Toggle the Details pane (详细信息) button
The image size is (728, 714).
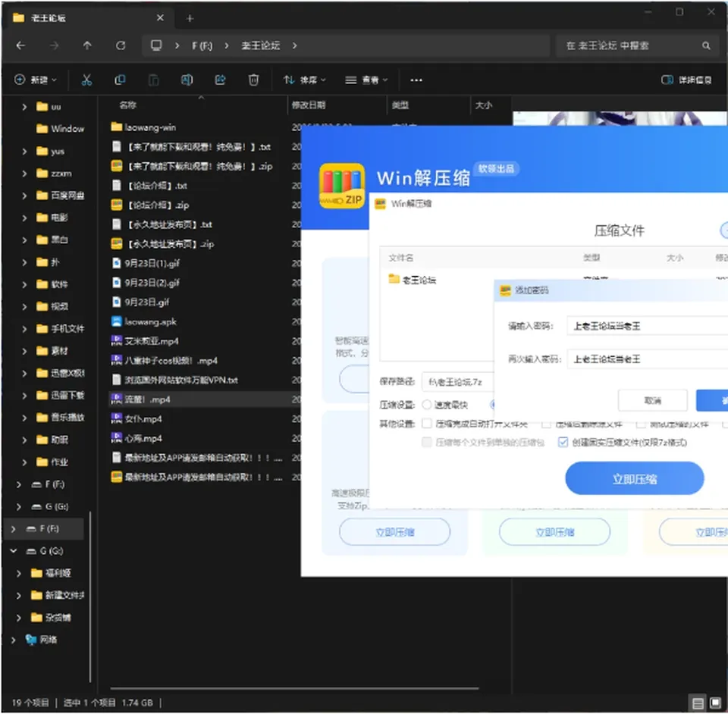[686, 80]
